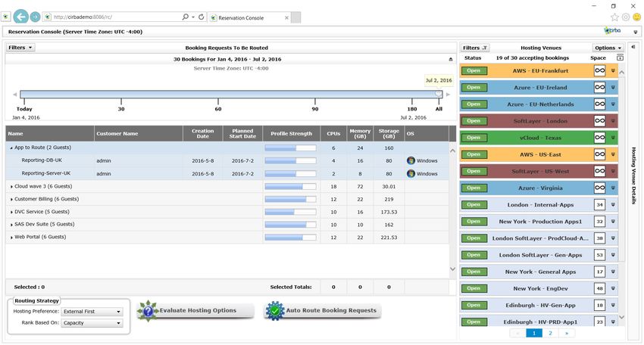The image size is (644, 345).
Task: Open Rank Based On Capacity dropdown
Action: coord(92,323)
